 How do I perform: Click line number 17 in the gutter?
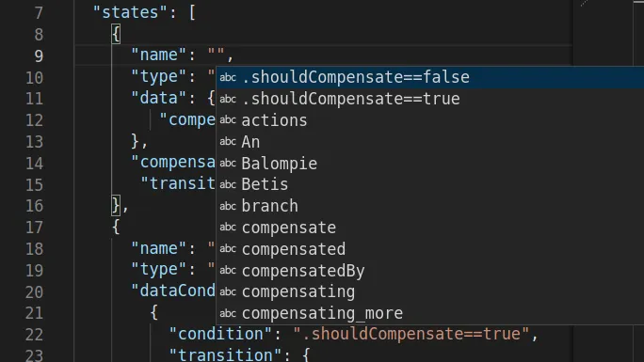(x=35, y=228)
